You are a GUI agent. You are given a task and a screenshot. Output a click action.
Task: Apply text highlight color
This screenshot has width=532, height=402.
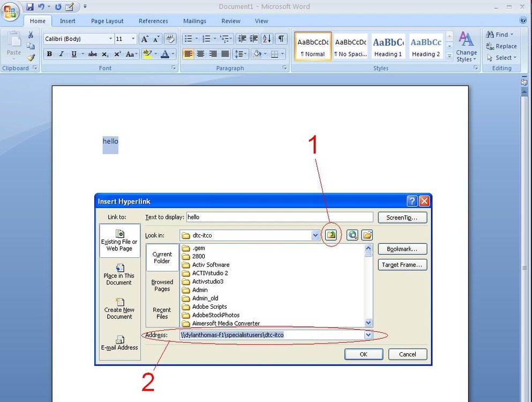(147, 54)
